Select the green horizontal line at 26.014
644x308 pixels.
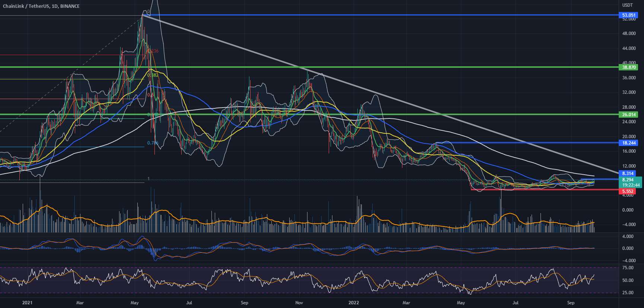coord(309,114)
